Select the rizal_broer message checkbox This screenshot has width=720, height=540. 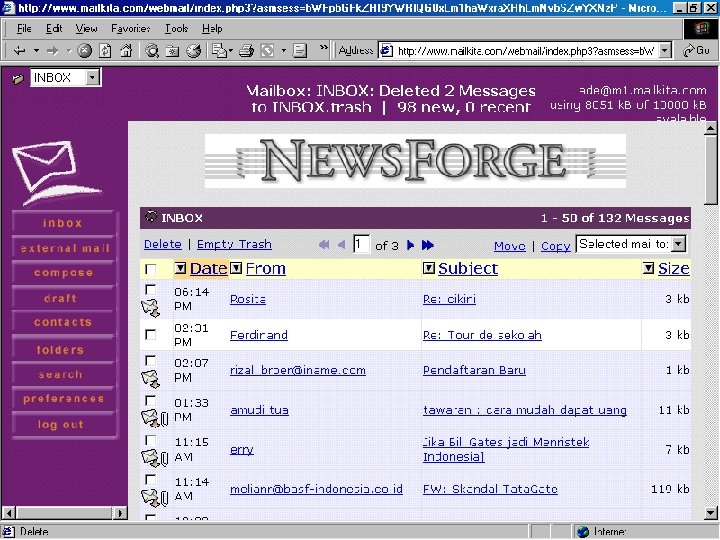pos(150,360)
